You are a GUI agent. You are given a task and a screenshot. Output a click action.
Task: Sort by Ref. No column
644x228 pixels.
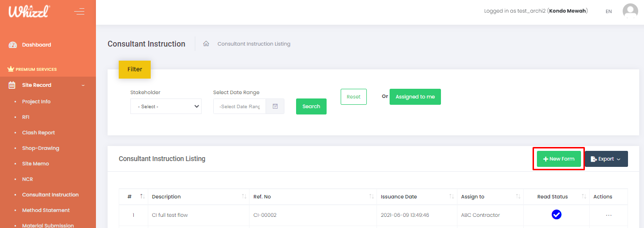(x=371, y=196)
